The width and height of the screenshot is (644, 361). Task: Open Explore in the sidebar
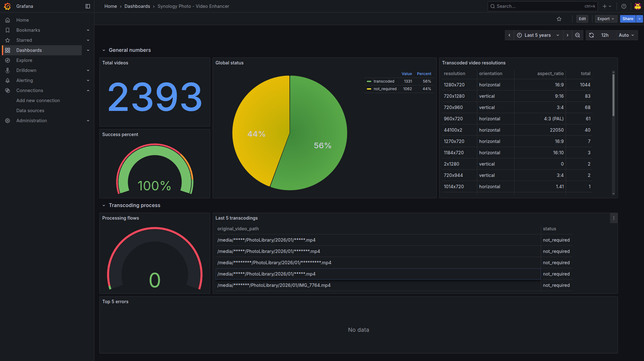[24, 60]
